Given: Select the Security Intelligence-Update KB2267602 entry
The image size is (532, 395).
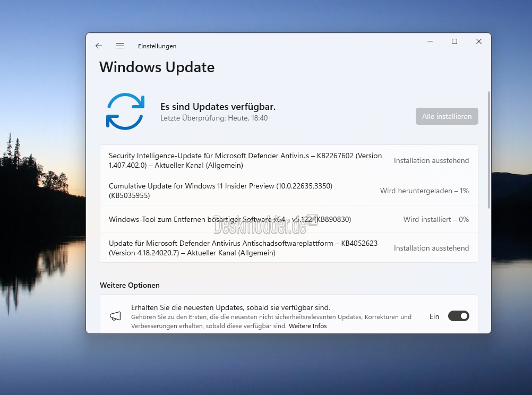Looking at the screenshot, I should pyautogui.click(x=289, y=160).
